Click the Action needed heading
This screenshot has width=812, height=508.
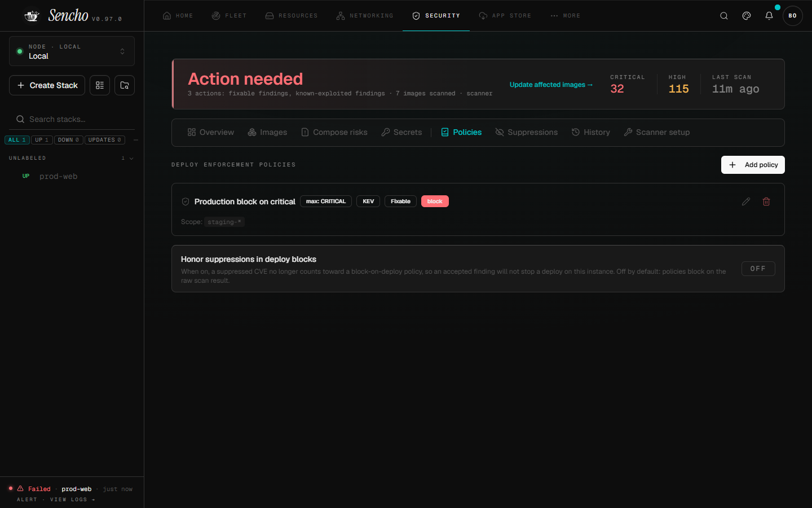245,79
